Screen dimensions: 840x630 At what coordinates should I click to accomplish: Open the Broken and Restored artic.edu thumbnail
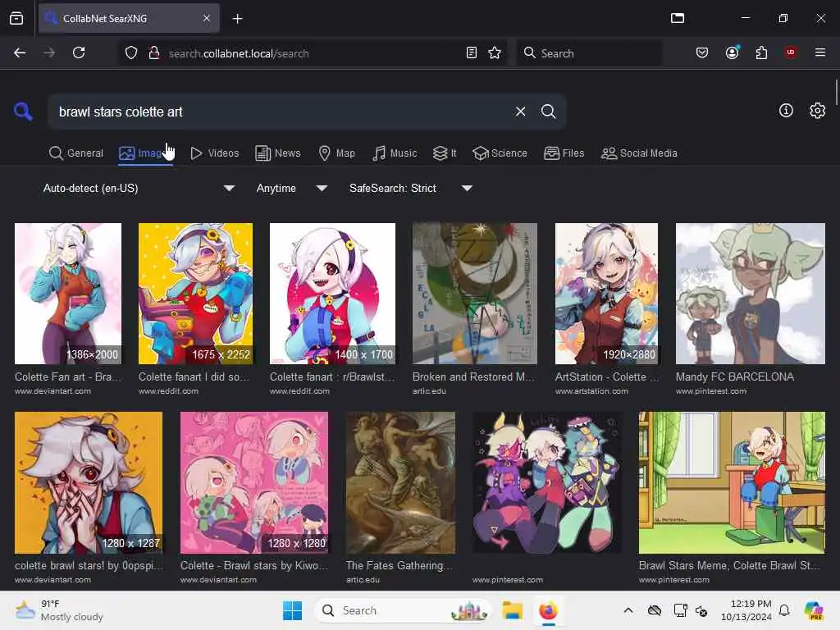pyautogui.click(x=475, y=294)
